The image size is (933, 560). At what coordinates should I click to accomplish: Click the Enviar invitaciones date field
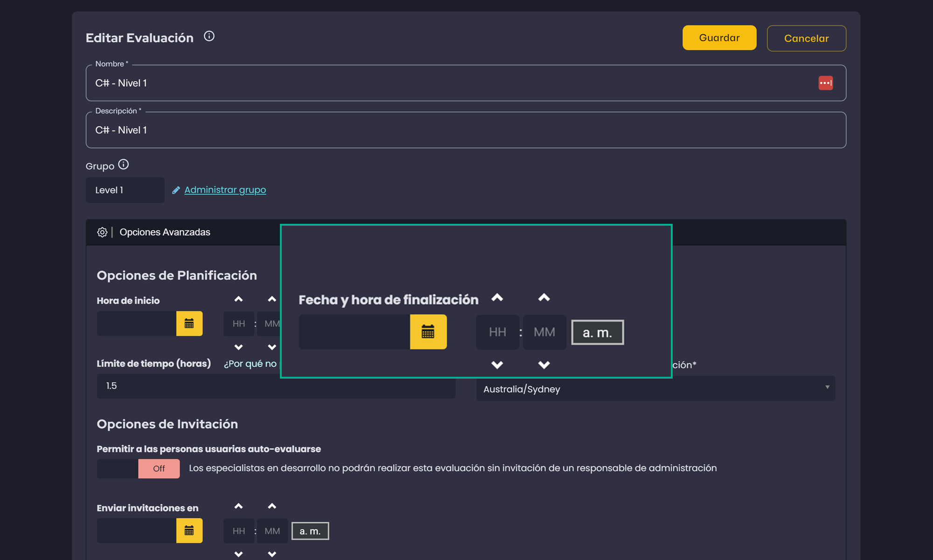[137, 531]
